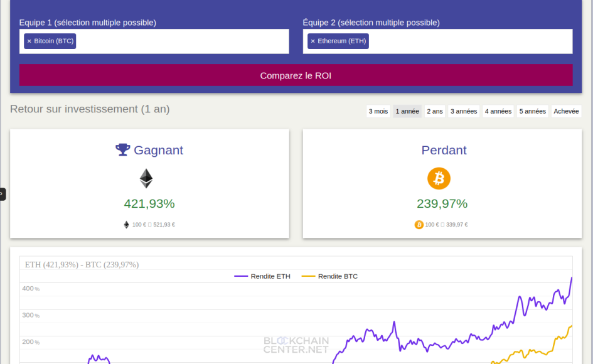Click the 300 % axis label
The width and height of the screenshot is (593, 364).
31,315
